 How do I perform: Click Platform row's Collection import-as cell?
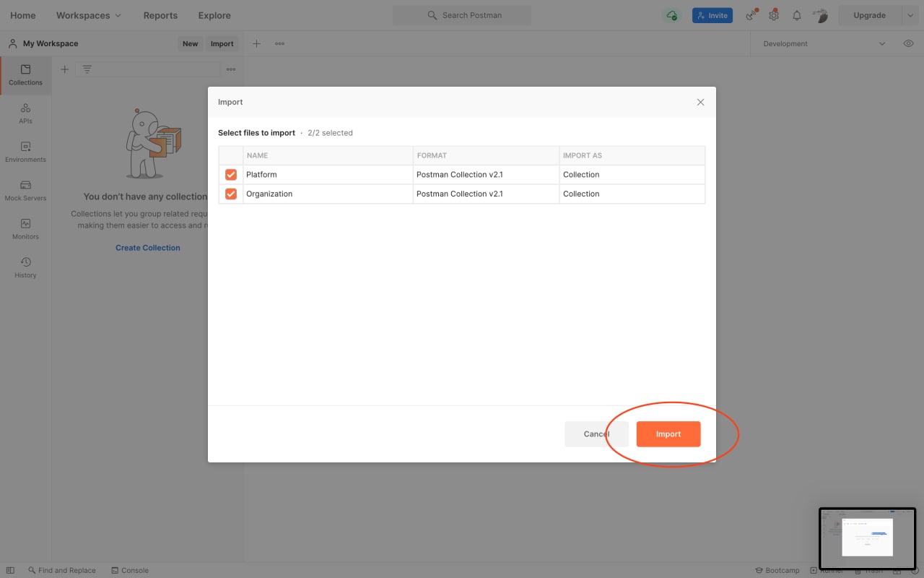632,175
